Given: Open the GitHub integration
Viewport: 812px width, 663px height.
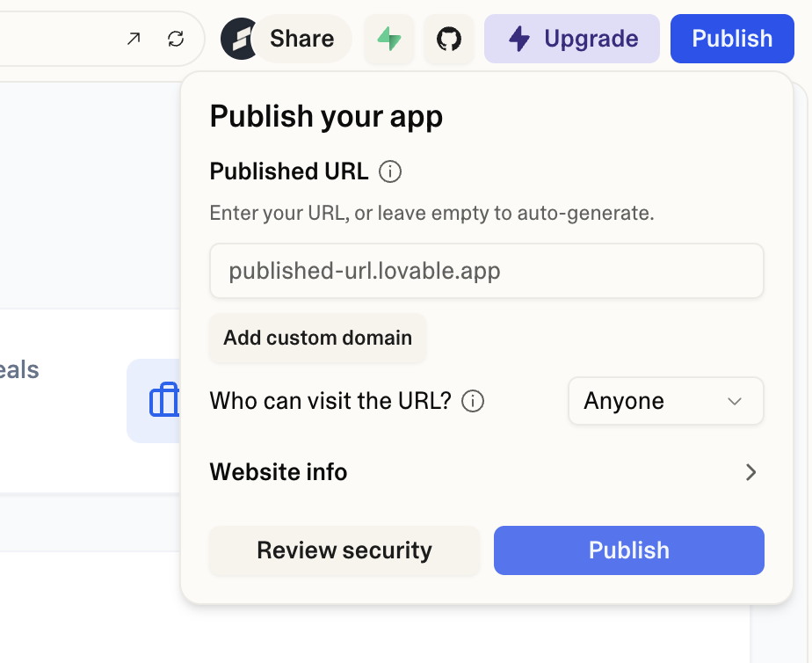Looking at the screenshot, I should tap(449, 39).
